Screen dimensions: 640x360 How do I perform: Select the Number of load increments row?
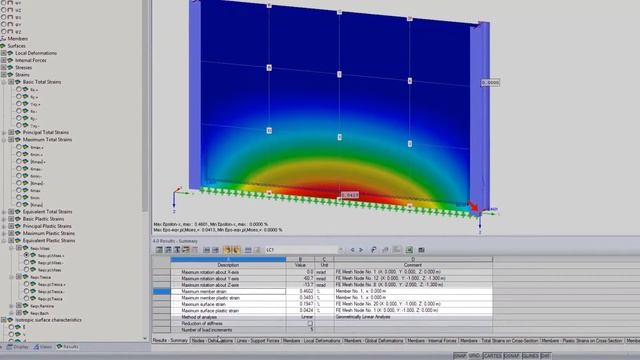[x=322, y=330]
